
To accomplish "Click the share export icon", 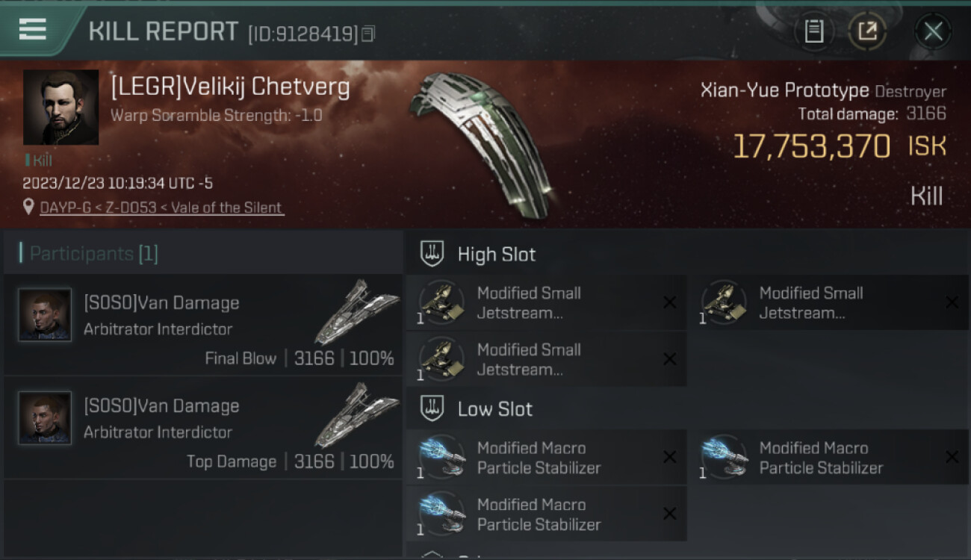I will point(867,31).
